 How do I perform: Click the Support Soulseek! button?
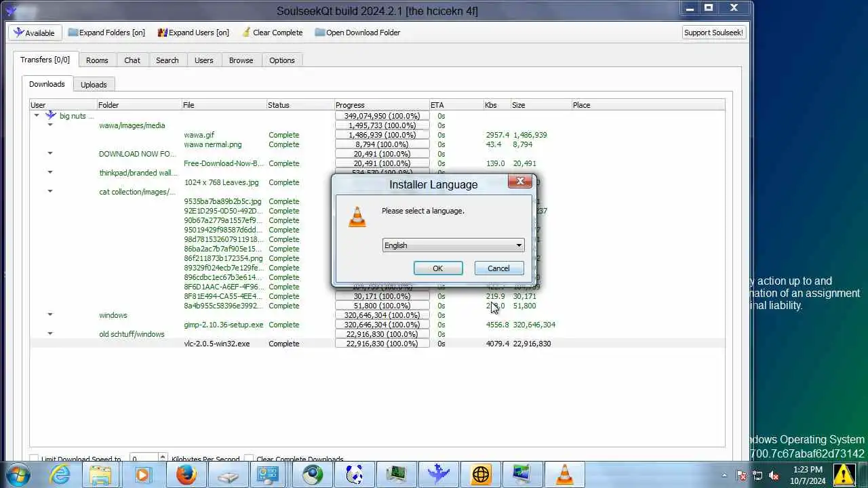[x=713, y=33]
